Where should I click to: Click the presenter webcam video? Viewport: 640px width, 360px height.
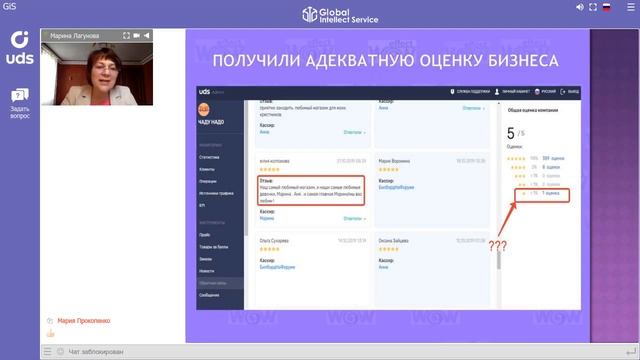[97, 73]
